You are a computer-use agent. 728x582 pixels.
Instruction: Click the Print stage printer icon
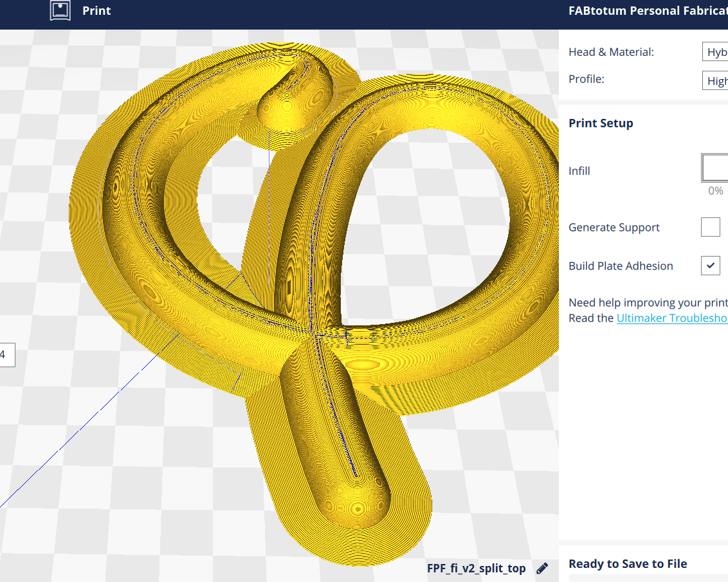(60, 11)
